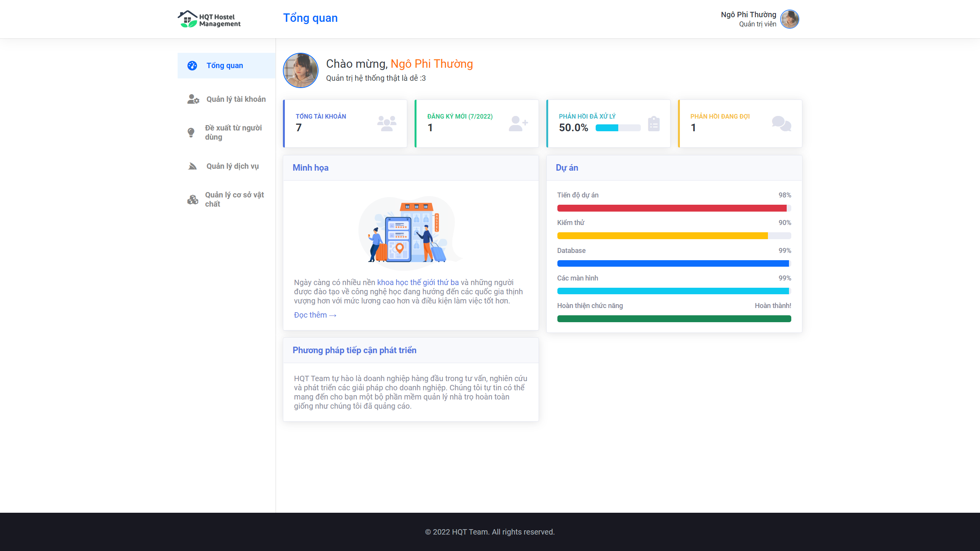Select Quản lý dịch vụ in sidebar
The image size is (980, 551).
232,166
